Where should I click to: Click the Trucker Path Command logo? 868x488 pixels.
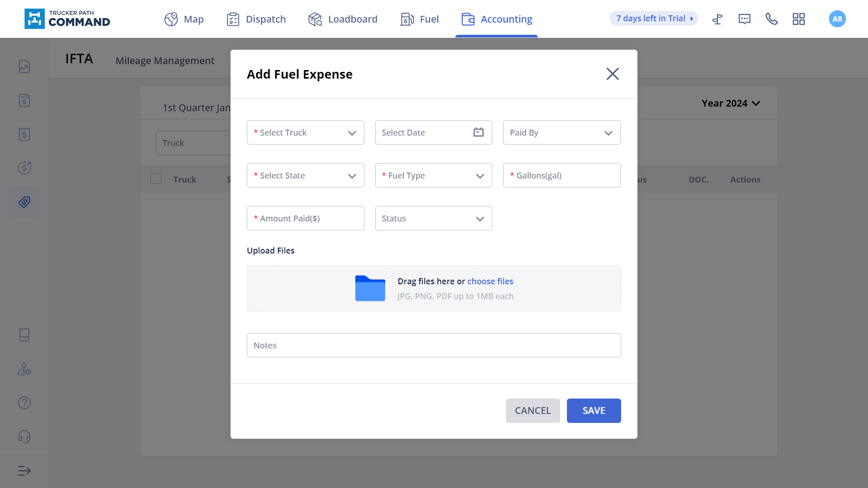[67, 19]
